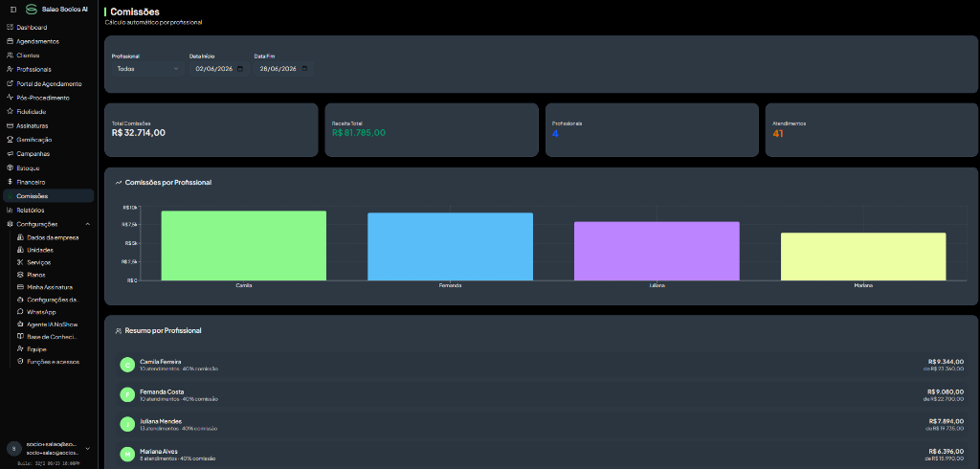Click the Base de Conhecimento book icon
The height and width of the screenshot is (469, 980).
[21, 336]
